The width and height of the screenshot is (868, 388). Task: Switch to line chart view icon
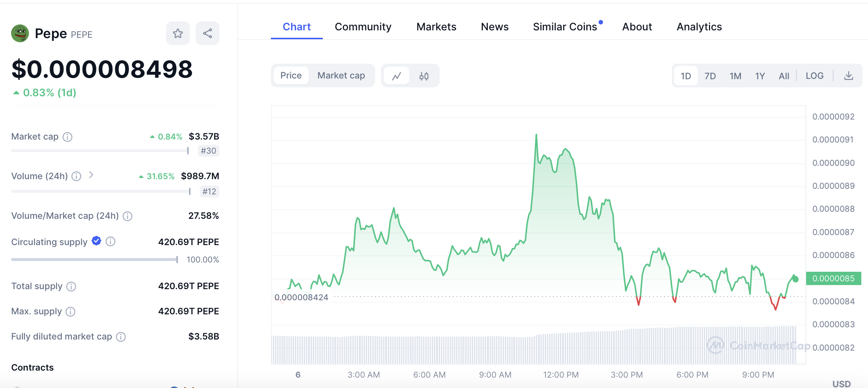[x=397, y=76]
